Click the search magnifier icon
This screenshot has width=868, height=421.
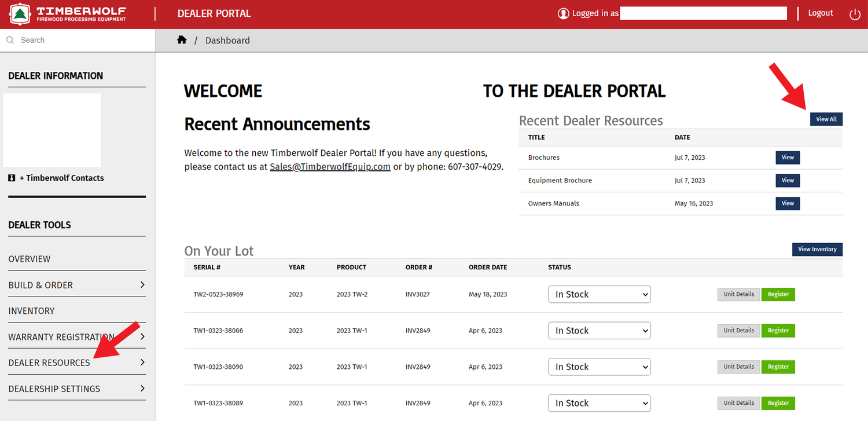(x=10, y=40)
